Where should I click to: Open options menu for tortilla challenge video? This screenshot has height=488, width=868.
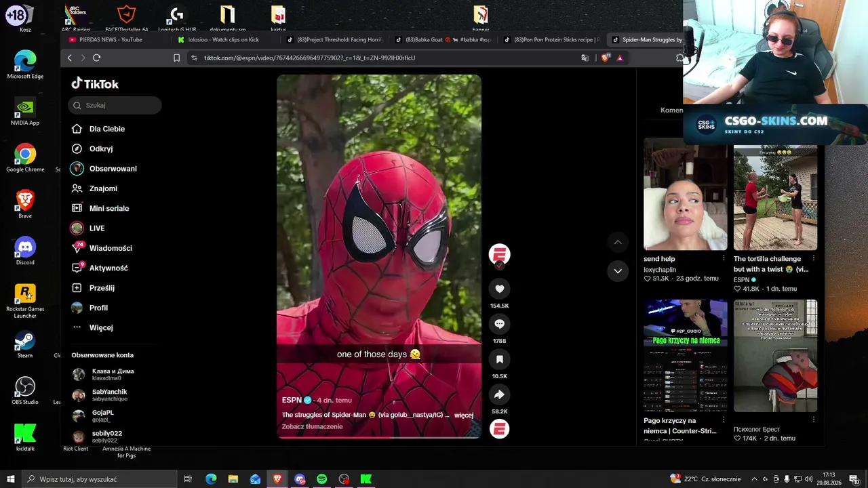[x=814, y=258]
